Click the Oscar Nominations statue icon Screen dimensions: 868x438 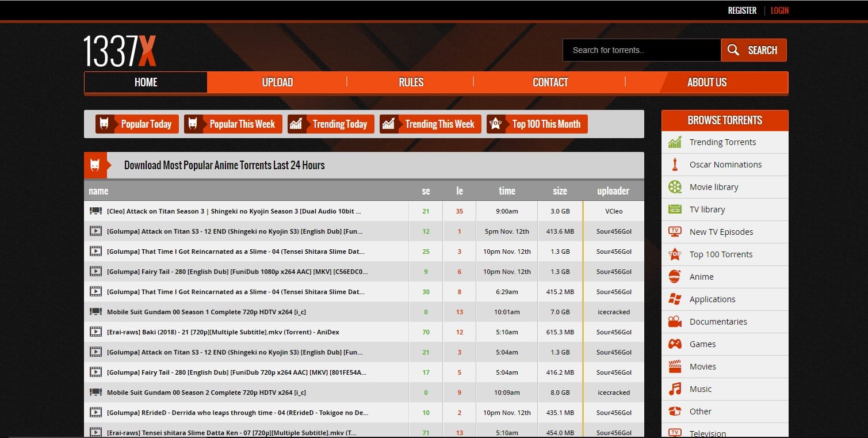pyautogui.click(x=675, y=165)
